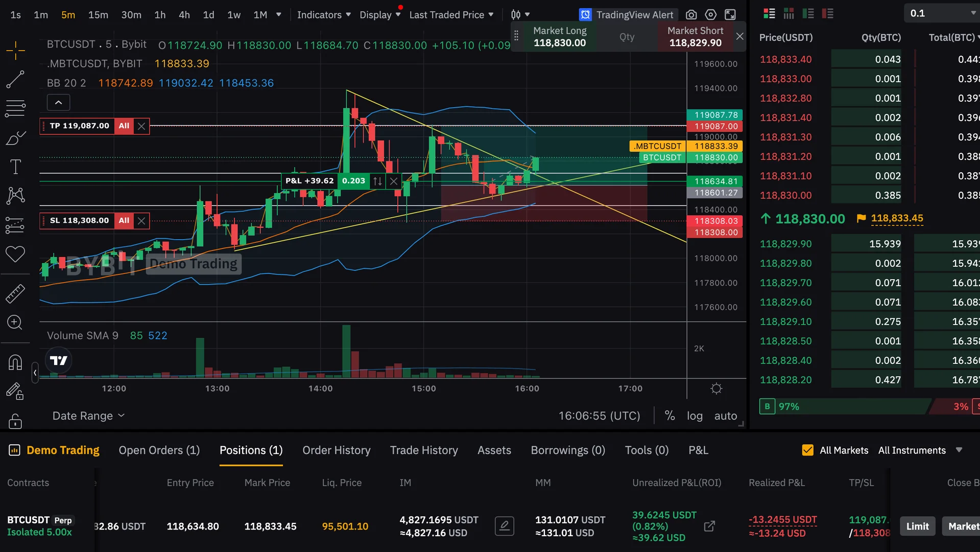Select the trend line drawing tool

[15, 79]
